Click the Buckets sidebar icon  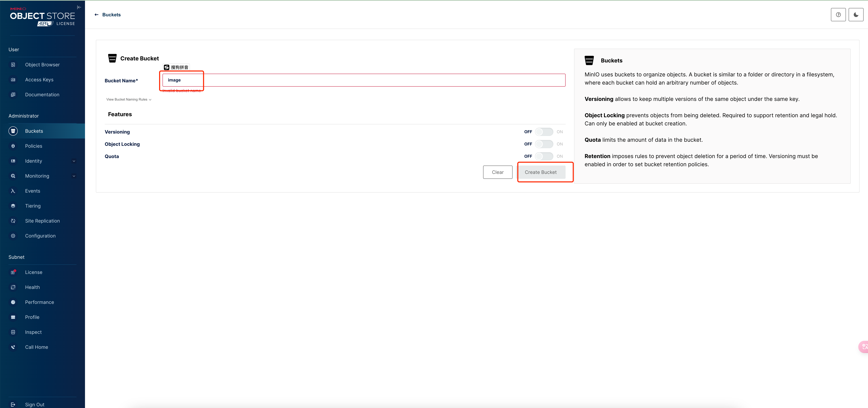coord(13,131)
